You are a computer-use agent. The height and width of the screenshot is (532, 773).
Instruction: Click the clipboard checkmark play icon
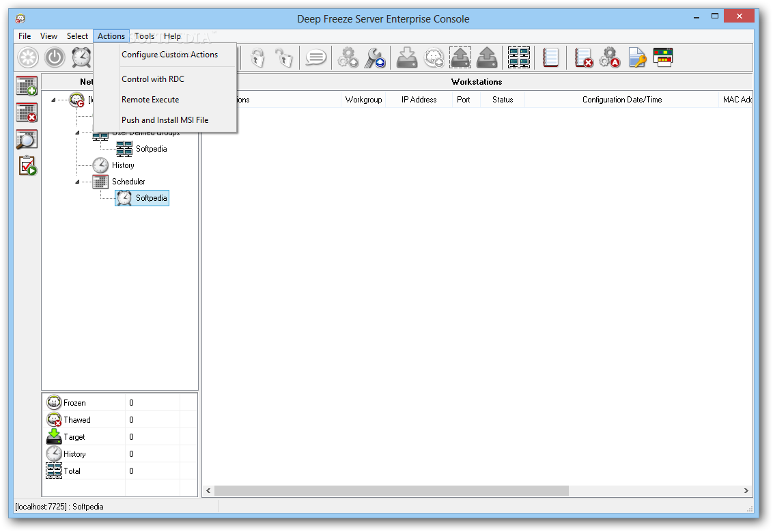[27, 166]
